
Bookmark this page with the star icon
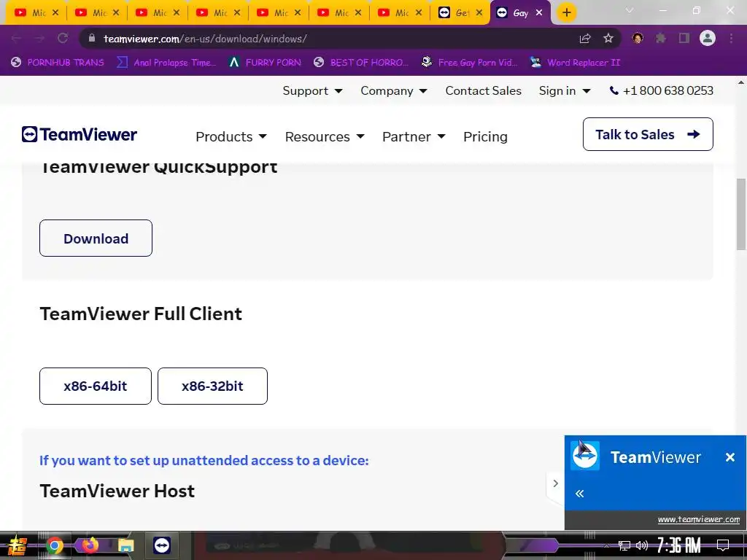608,38
